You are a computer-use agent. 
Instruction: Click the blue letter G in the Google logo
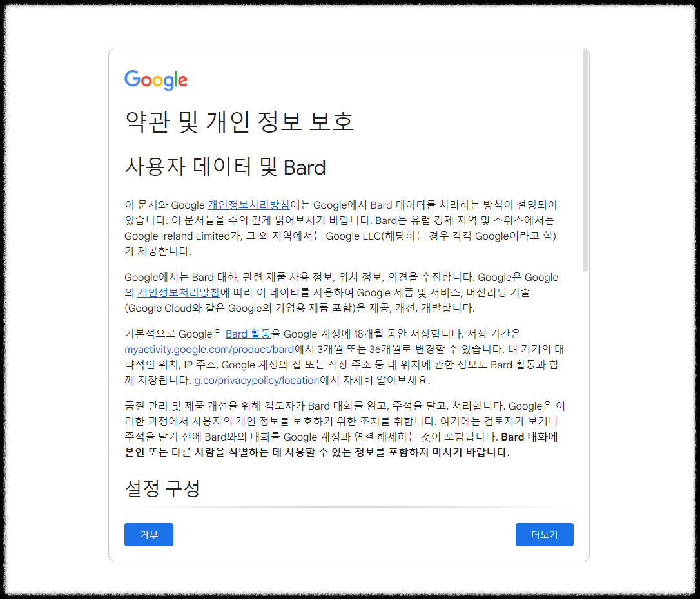pos(131,80)
